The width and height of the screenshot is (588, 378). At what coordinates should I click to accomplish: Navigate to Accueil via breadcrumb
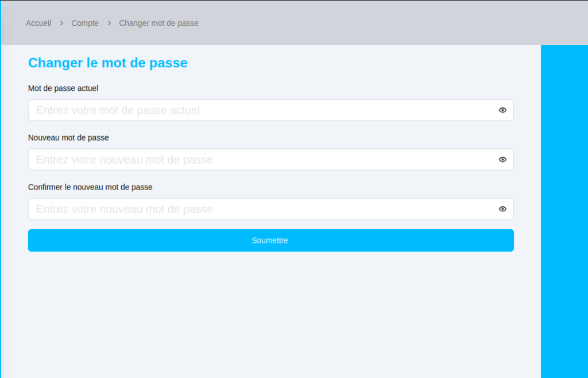(38, 23)
